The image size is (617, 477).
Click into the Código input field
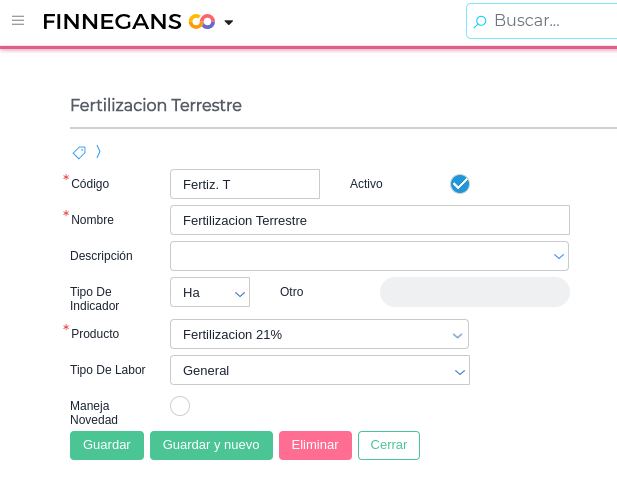pos(245,184)
